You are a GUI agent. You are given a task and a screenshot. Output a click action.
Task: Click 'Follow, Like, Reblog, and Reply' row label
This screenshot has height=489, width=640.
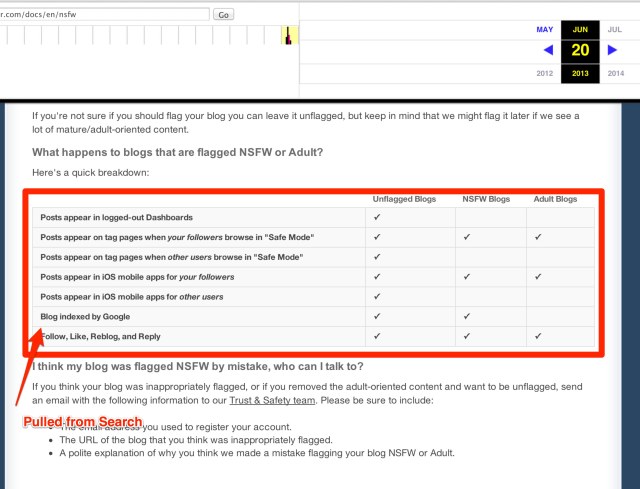click(100, 337)
